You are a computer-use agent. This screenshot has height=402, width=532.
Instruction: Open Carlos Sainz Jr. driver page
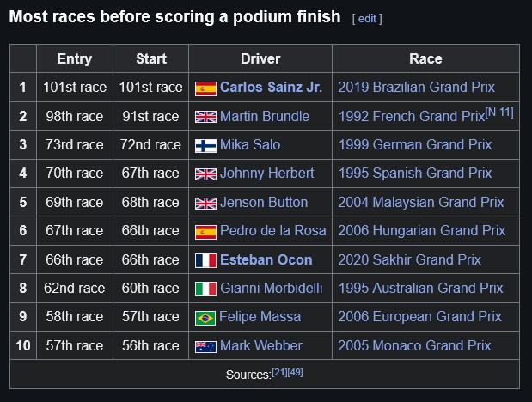click(x=271, y=87)
